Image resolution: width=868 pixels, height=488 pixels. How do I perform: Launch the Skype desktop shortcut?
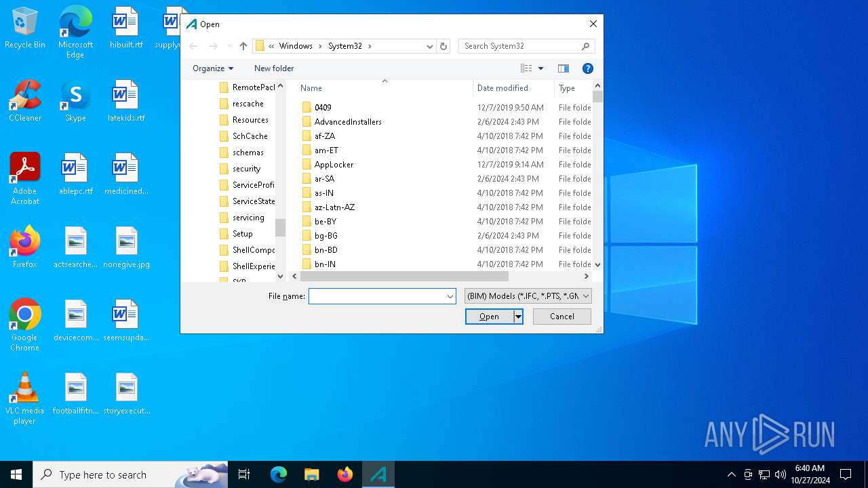[x=75, y=102]
